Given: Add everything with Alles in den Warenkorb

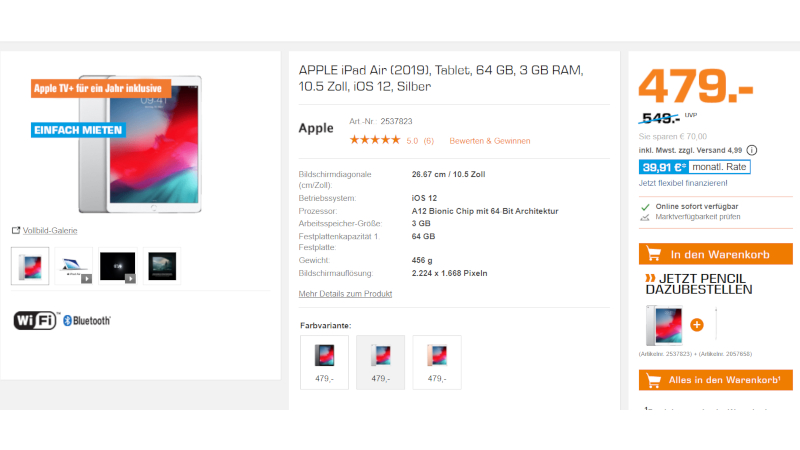Looking at the screenshot, I should [x=716, y=380].
